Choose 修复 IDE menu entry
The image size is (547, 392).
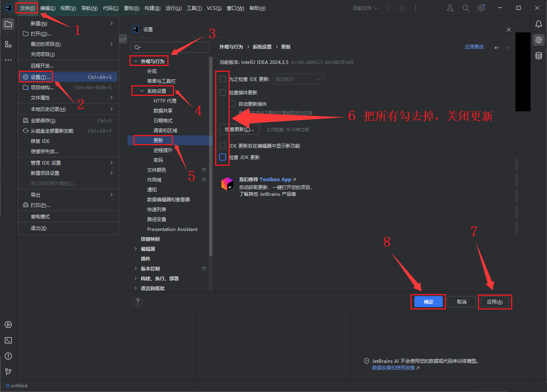click(x=68, y=141)
